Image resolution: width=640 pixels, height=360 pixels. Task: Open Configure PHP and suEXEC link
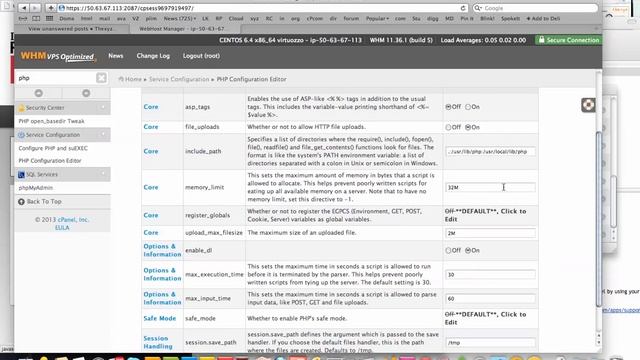(x=53, y=148)
